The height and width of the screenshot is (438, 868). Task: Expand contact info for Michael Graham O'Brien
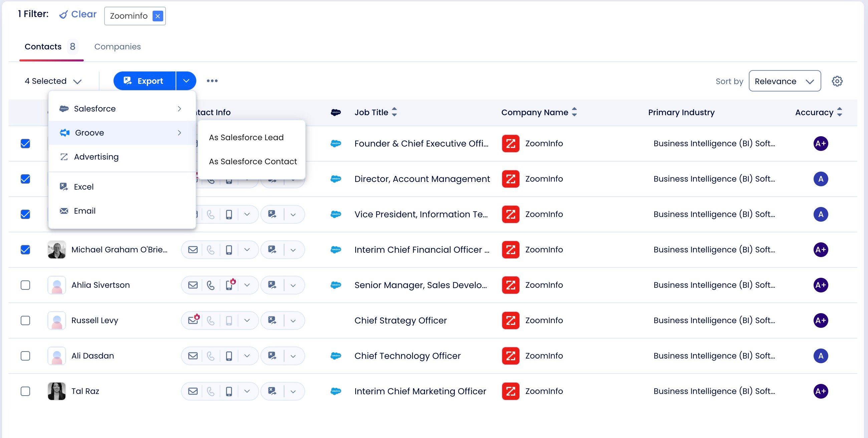point(247,250)
